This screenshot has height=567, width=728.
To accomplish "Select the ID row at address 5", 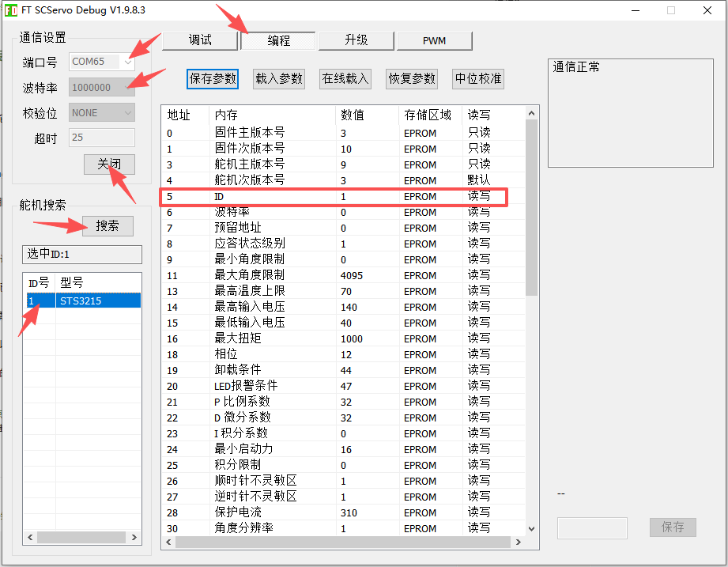I will 332,196.
